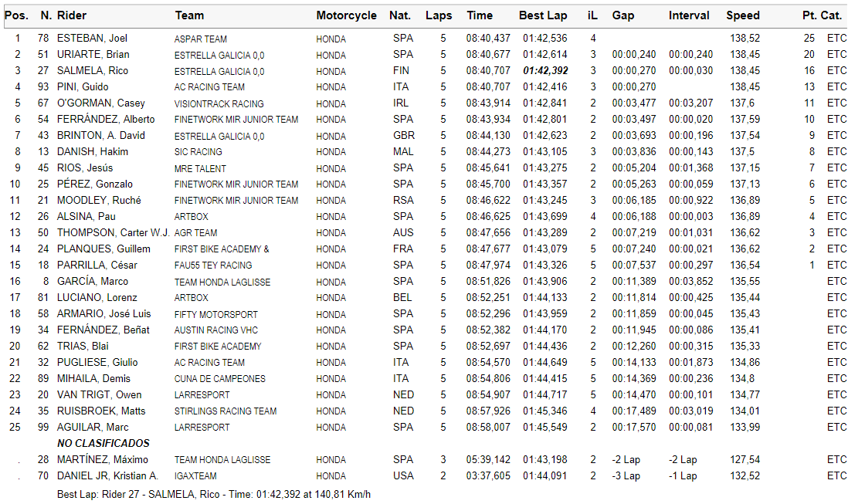Click the 'Motorcycle' column header
This screenshot has height=504, width=848.
tap(347, 15)
